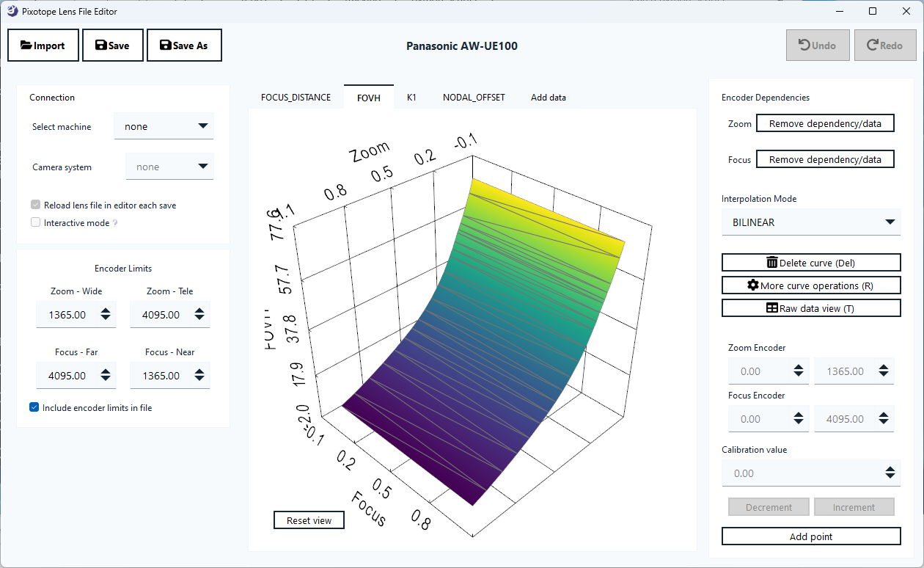Click the Decrement button
The image size is (924, 568).
tap(769, 507)
